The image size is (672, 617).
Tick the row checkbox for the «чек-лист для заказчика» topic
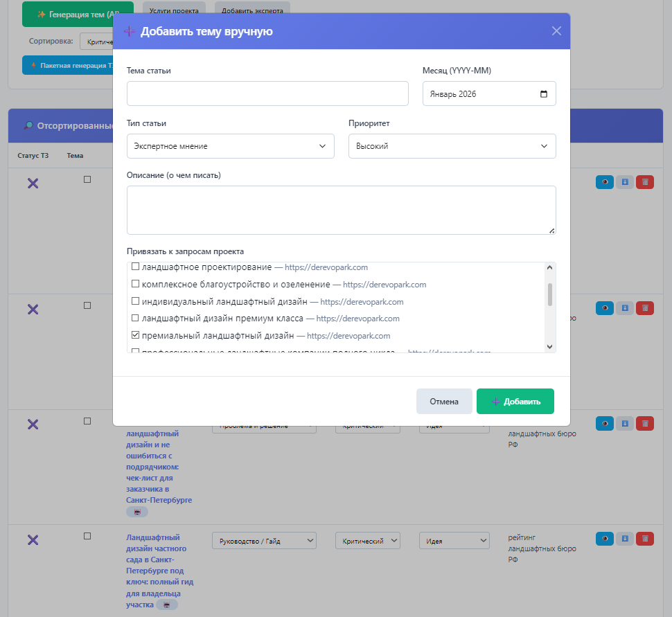pos(87,421)
